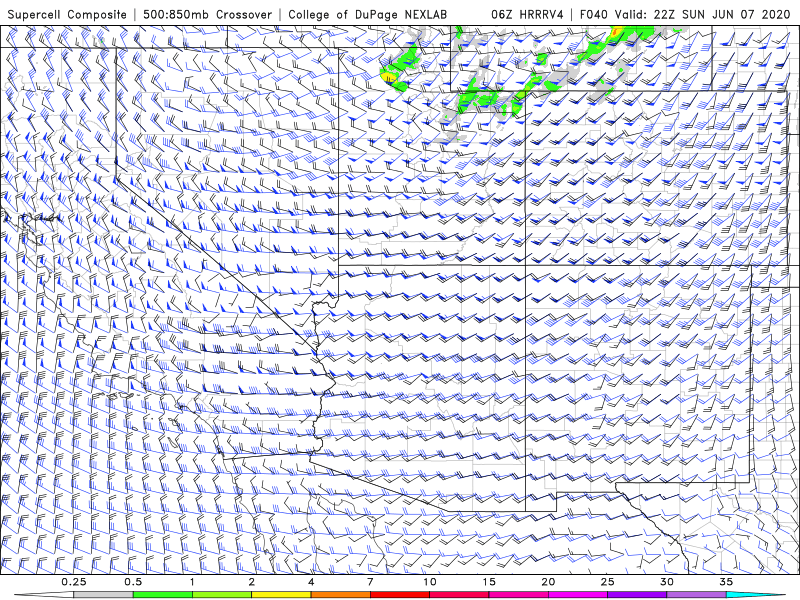Select the yellow 2–4 legend swatch
This screenshot has height=600, width=800.
click(x=281, y=595)
